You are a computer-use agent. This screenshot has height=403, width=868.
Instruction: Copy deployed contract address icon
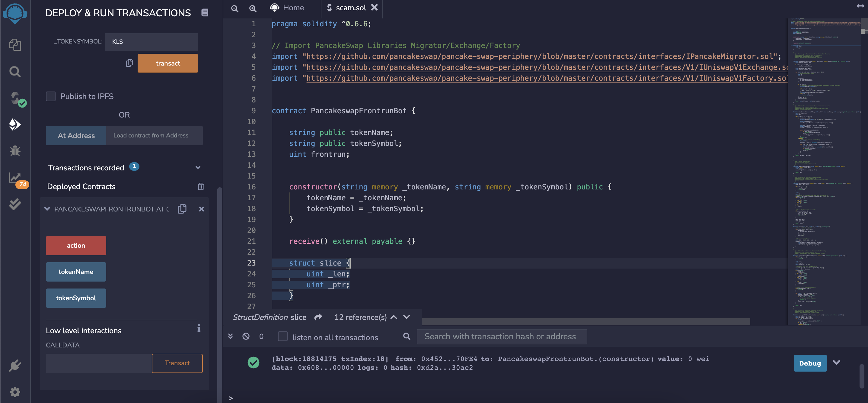(182, 209)
